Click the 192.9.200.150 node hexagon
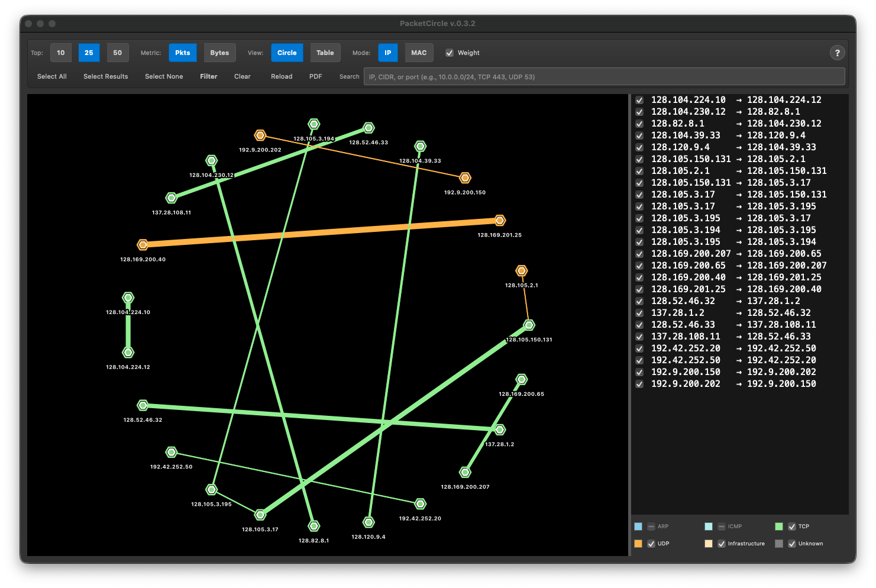The image size is (876, 588). click(466, 177)
